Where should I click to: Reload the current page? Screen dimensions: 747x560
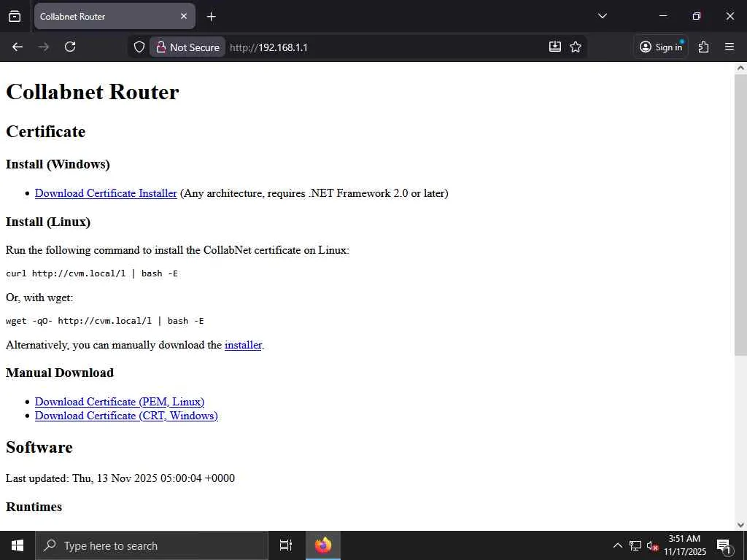[x=70, y=47]
